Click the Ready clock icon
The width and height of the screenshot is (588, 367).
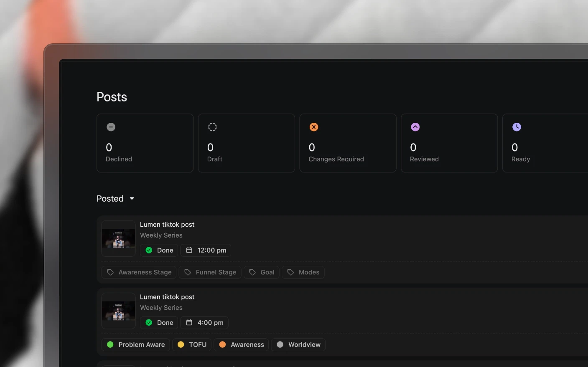tap(517, 127)
